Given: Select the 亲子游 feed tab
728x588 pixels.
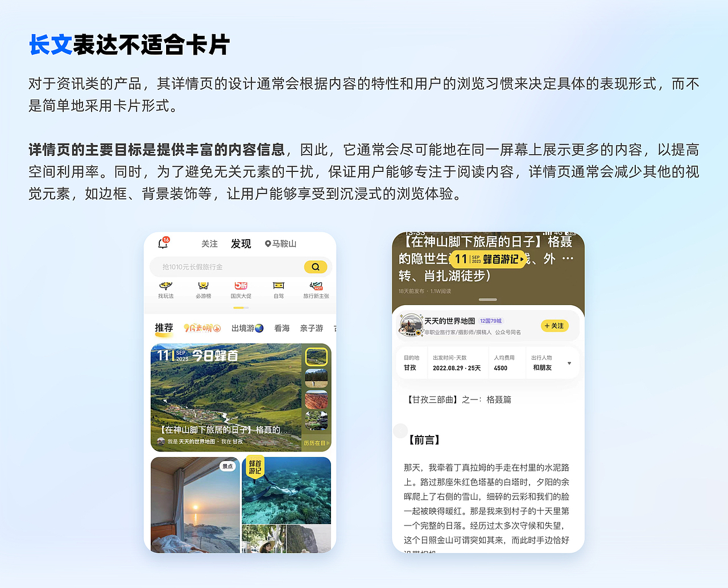Looking at the screenshot, I should [312, 328].
